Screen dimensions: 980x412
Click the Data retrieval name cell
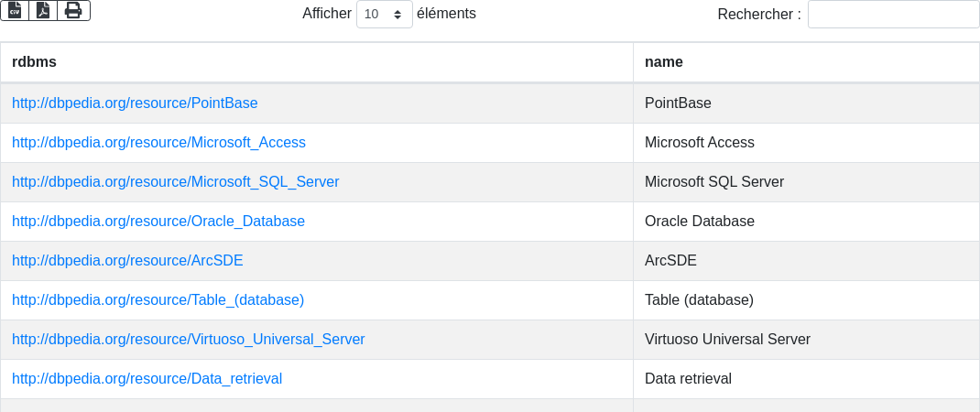click(x=688, y=379)
